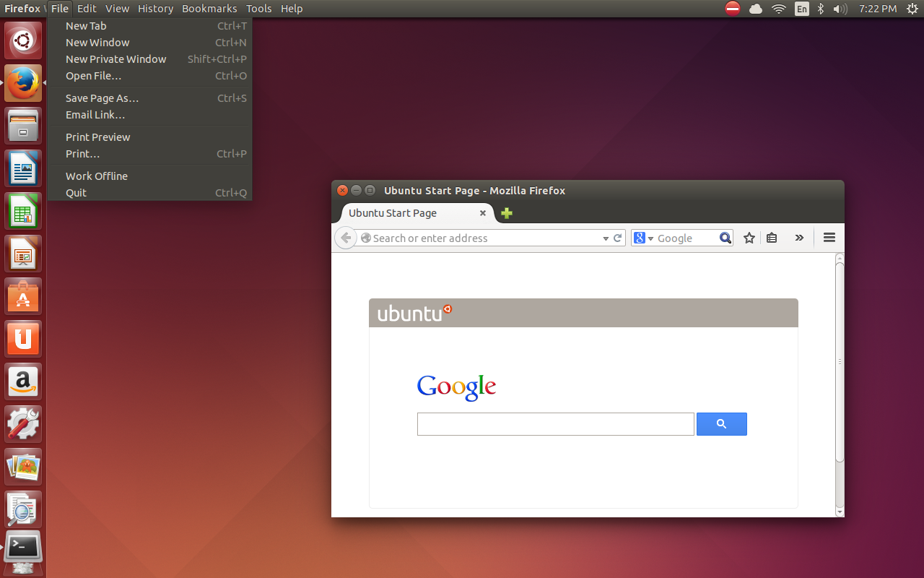This screenshot has width=924, height=578.
Task: Open the History menu
Action: (155, 9)
